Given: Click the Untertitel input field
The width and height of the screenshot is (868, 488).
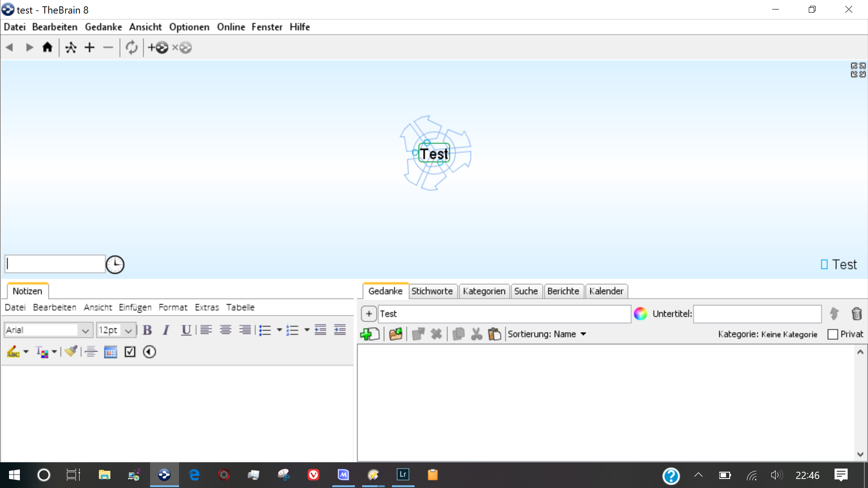Looking at the screenshot, I should pyautogui.click(x=757, y=314).
